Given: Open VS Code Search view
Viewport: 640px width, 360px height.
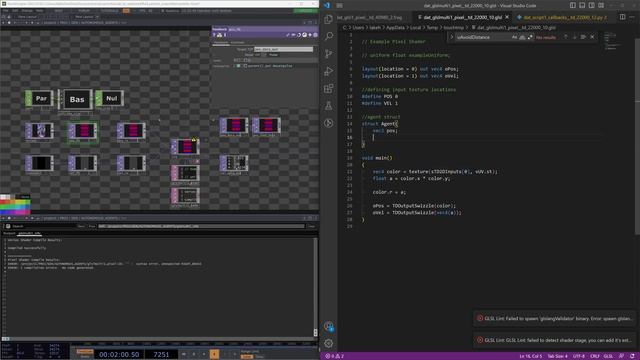Looking at the screenshot, I should 329,36.
